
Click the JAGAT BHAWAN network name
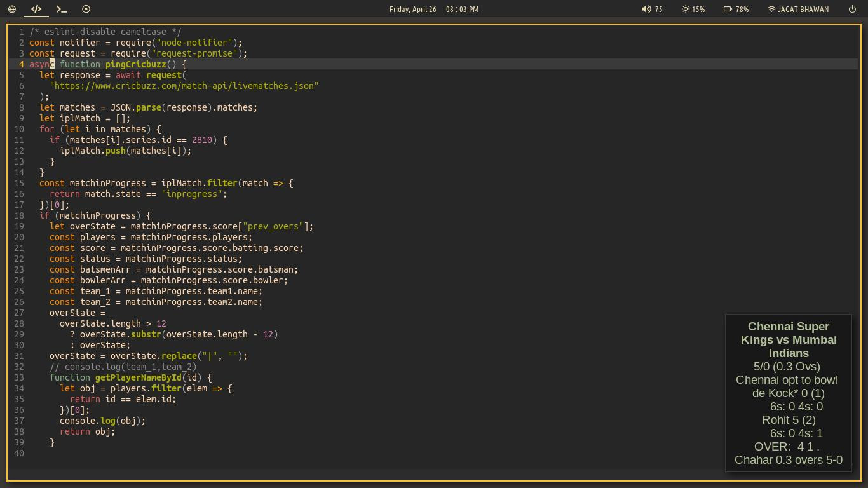click(x=803, y=9)
